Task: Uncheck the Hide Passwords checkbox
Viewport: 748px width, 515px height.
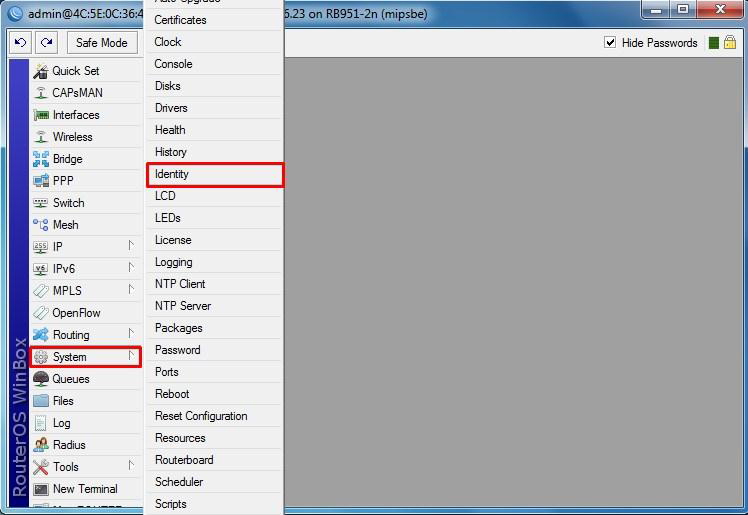Action: [x=610, y=42]
